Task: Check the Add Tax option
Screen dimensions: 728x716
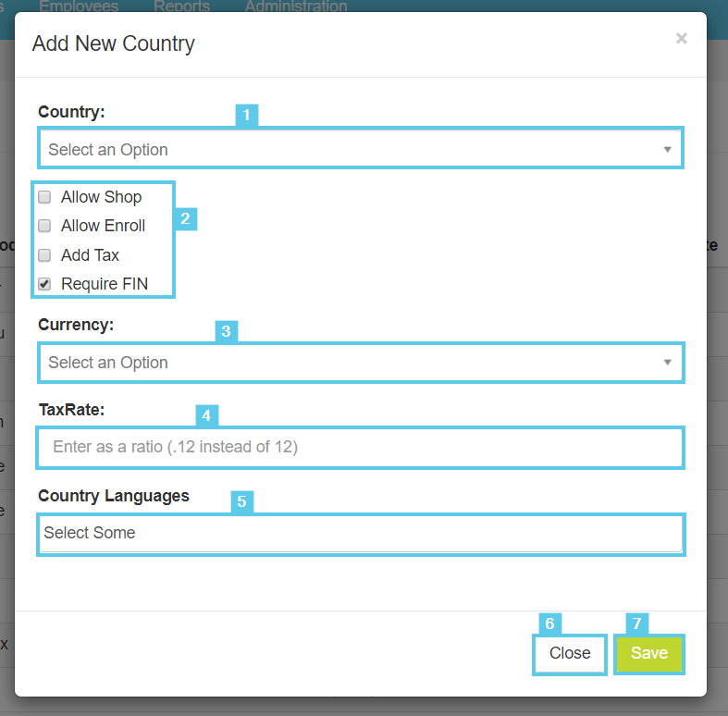Action: tap(44, 255)
